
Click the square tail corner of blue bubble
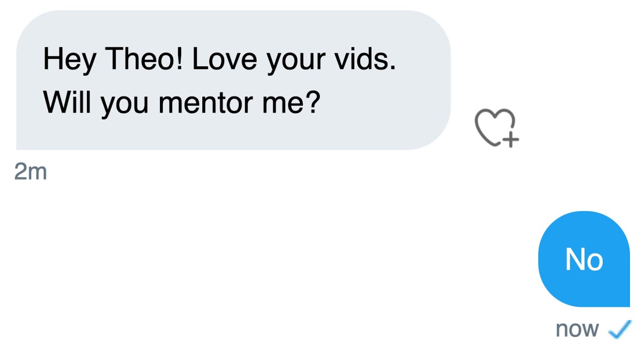[626, 303]
